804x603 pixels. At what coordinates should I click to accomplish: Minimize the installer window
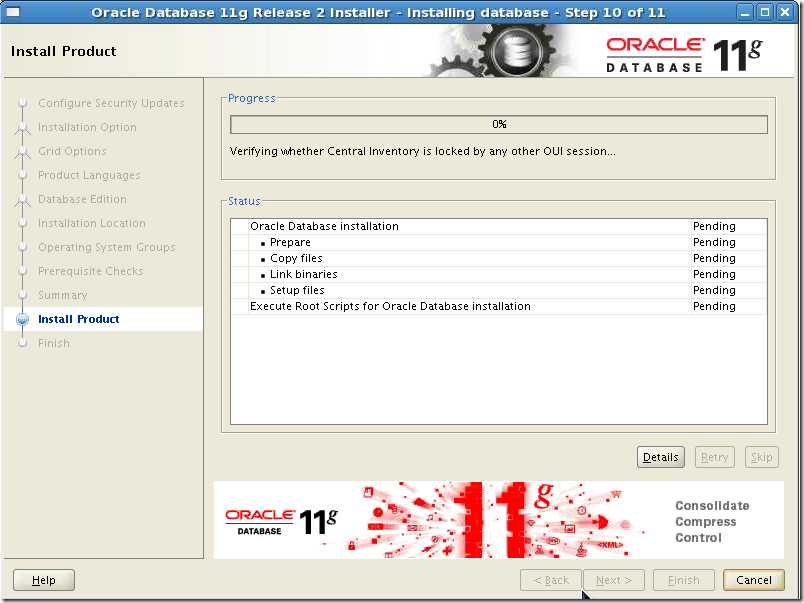[x=745, y=12]
